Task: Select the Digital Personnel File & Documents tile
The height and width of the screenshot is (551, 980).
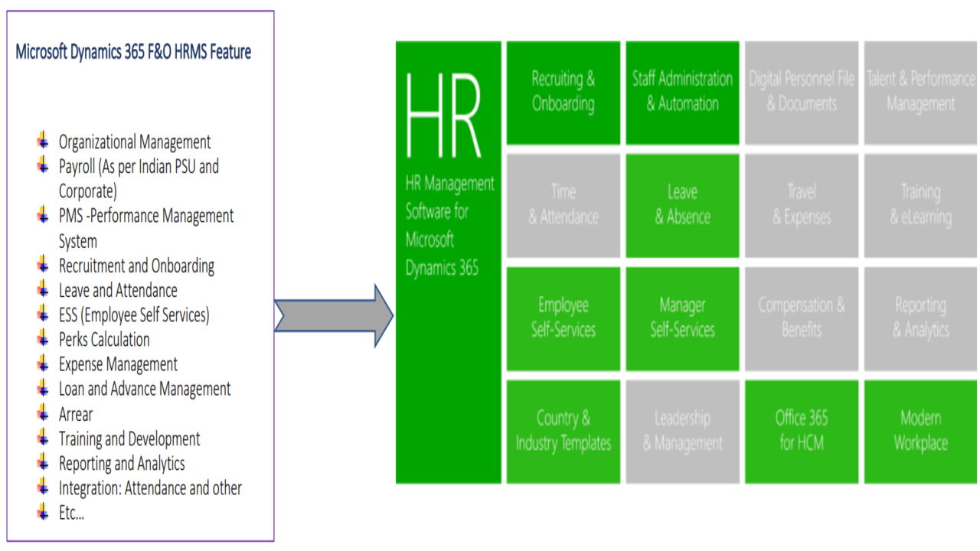Action: pyautogui.click(x=802, y=93)
